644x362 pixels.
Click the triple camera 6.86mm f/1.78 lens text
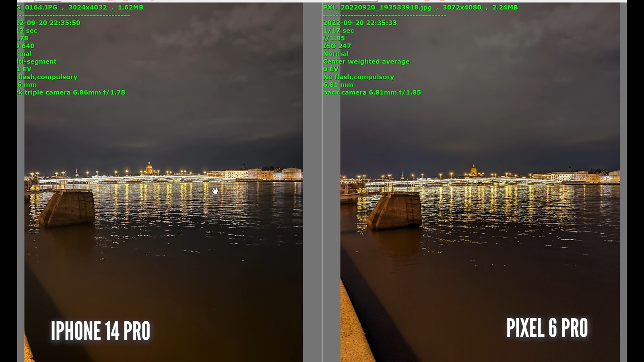[75, 93]
